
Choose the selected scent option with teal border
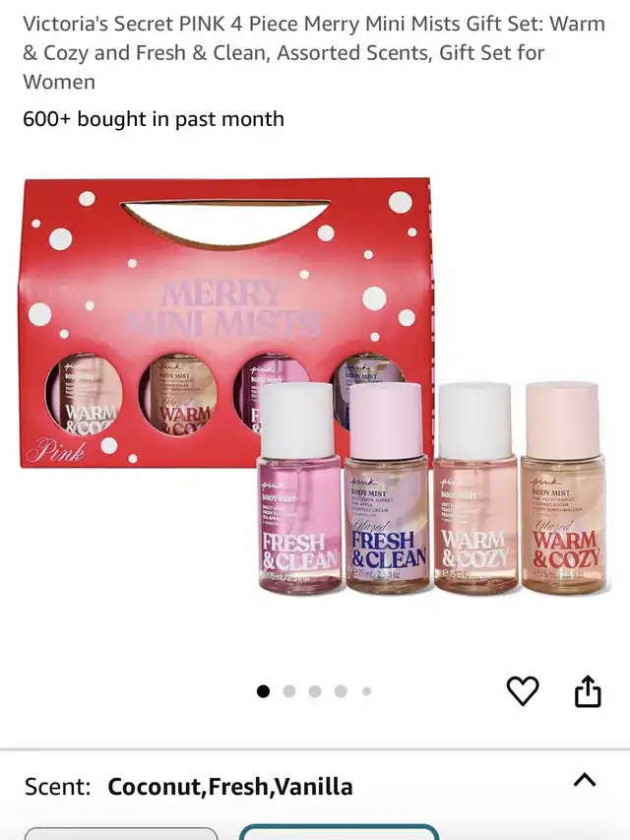coord(339,832)
